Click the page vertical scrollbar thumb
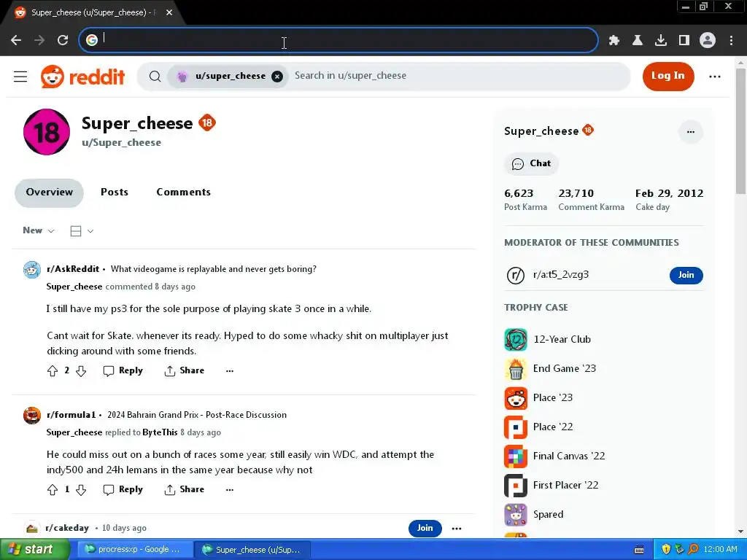 pos(740,131)
